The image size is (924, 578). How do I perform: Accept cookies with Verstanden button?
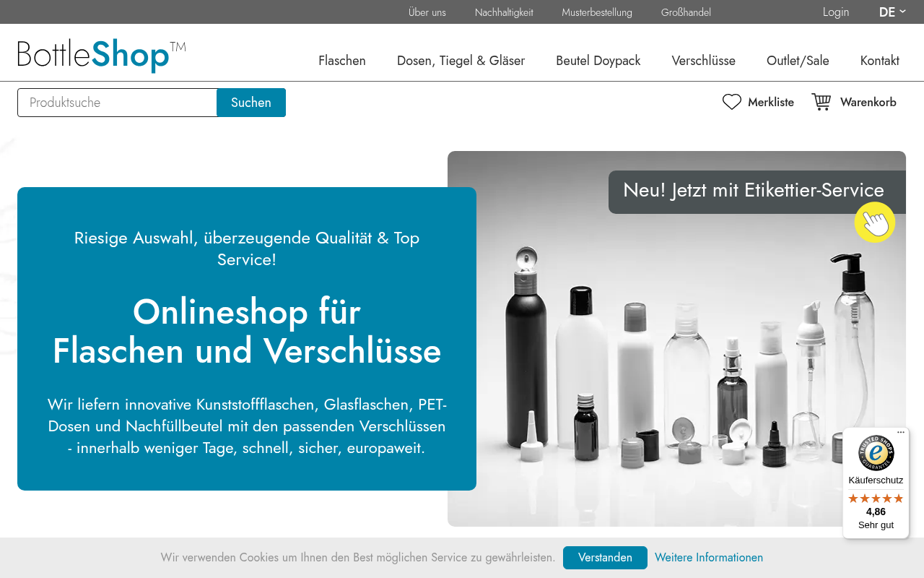pyautogui.click(x=605, y=558)
